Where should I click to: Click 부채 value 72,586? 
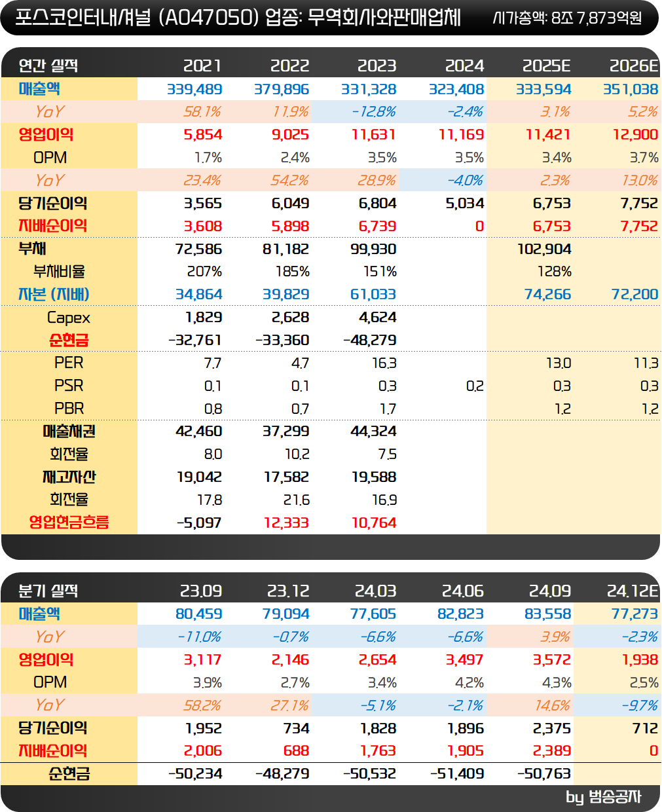click(x=199, y=249)
